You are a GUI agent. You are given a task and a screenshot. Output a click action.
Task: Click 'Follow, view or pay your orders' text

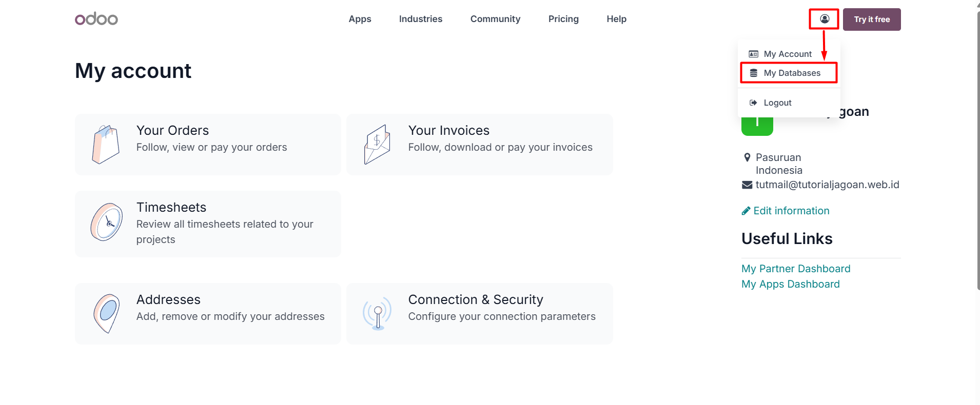point(211,148)
